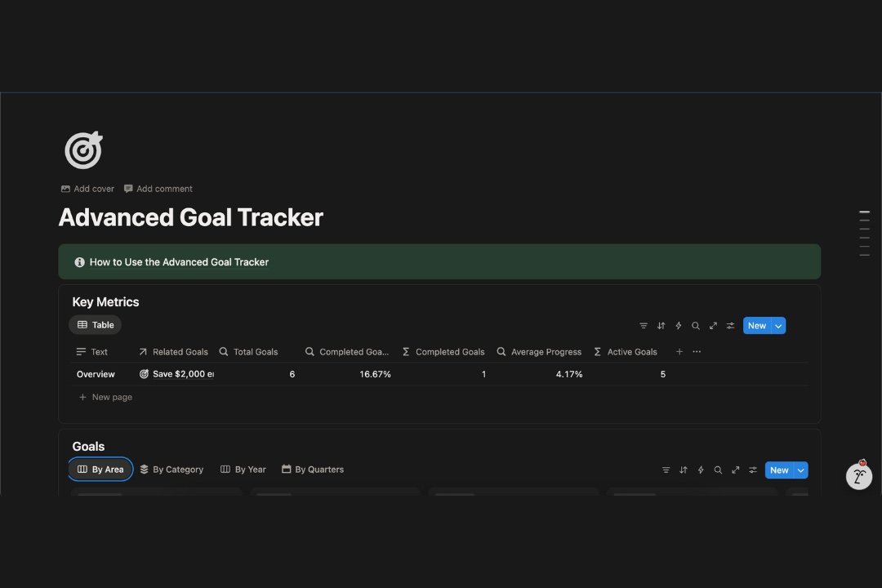
Task: Click Add cover button
Action: pos(87,189)
